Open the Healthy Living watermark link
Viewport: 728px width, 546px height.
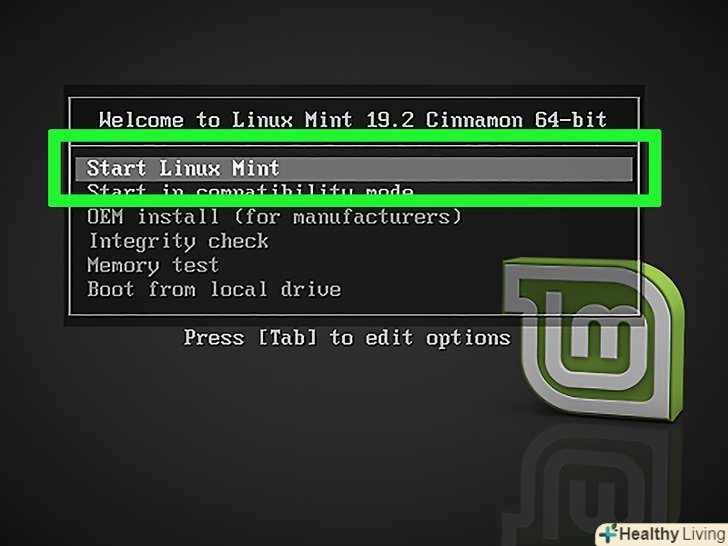pos(662,533)
